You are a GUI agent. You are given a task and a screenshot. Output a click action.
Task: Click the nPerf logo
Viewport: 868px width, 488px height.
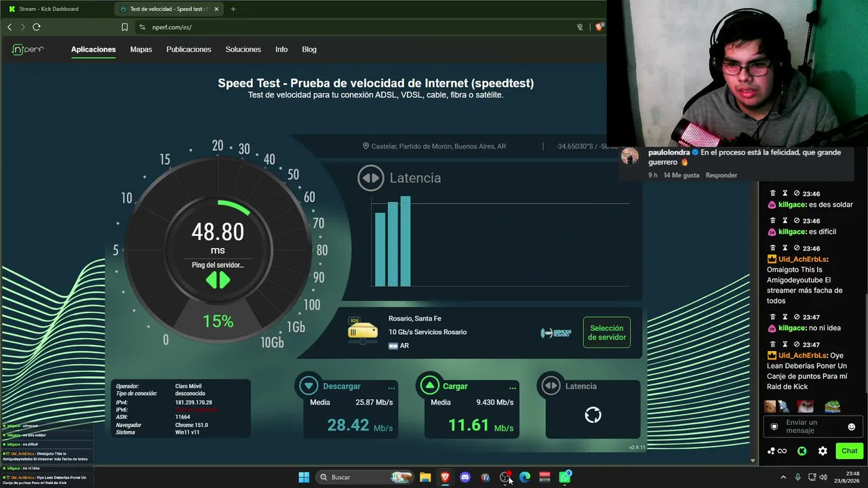[x=28, y=49]
